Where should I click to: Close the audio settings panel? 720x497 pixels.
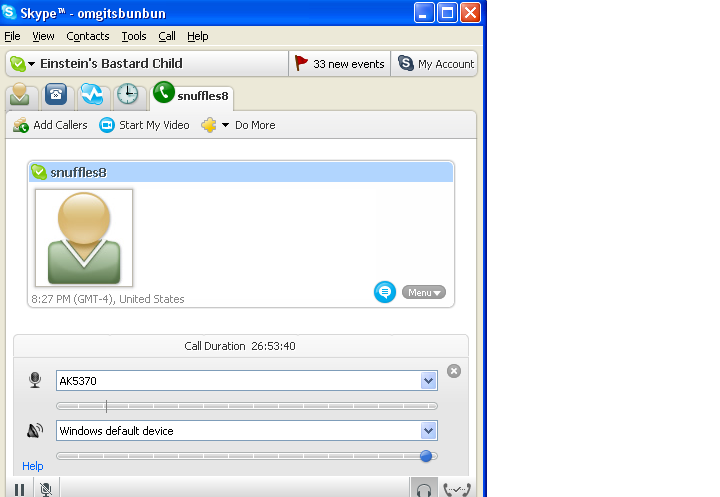tap(454, 371)
